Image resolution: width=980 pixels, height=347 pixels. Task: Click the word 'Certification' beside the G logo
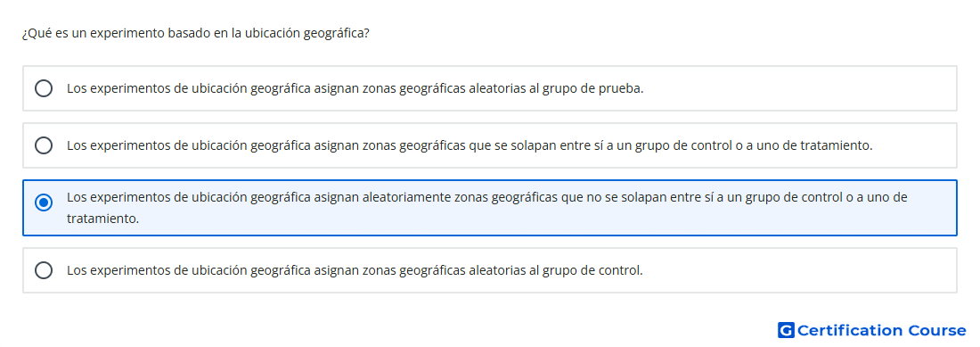(850, 330)
